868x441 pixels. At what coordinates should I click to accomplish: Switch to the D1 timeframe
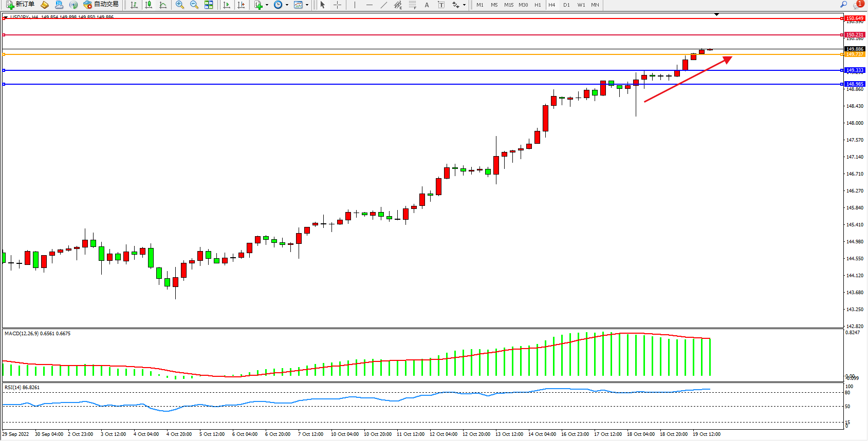(x=566, y=5)
